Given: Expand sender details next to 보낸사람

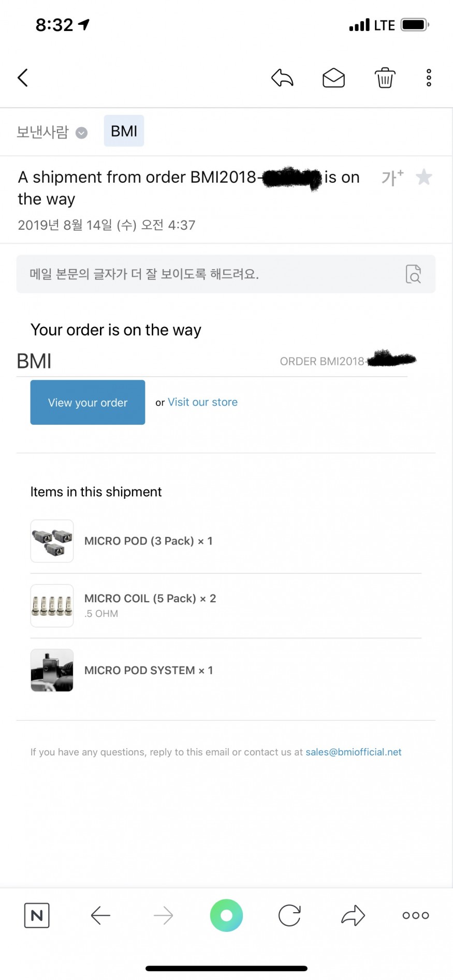Looking at the screenshot, I should click(x=82, y=133).
